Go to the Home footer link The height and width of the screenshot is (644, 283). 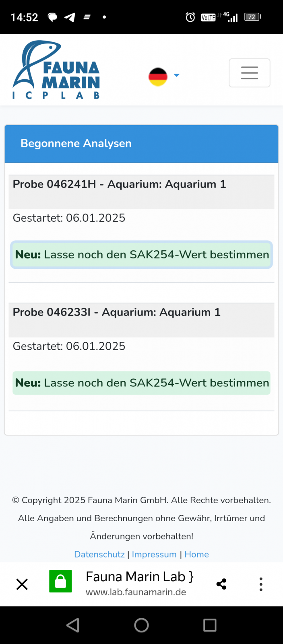coord(196,554)
